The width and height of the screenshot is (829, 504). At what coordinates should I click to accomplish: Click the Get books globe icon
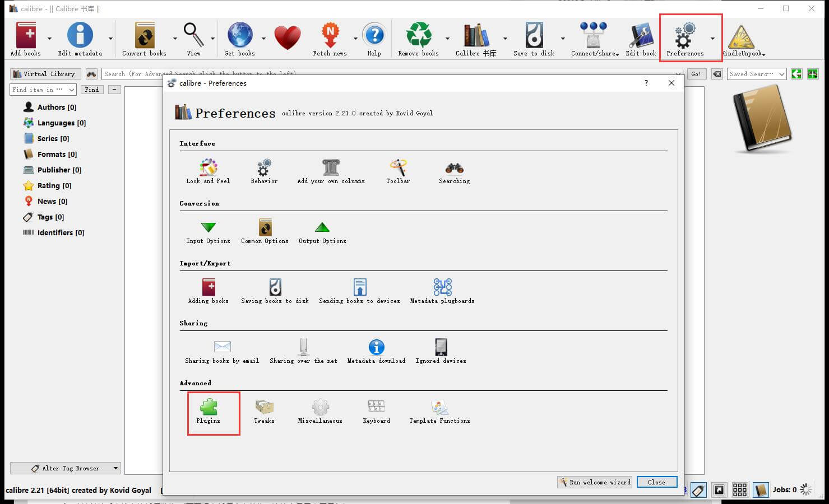coord(239,38)
